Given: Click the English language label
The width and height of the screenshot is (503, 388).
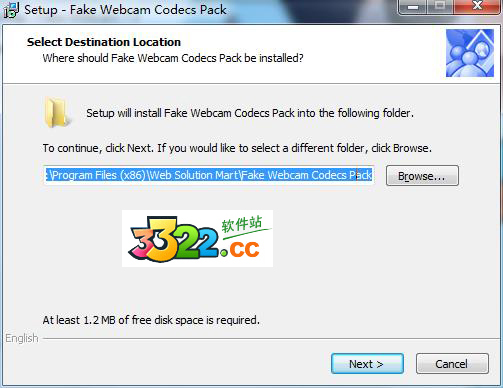Looking at the screenshot, I should [x=22, y=338].
